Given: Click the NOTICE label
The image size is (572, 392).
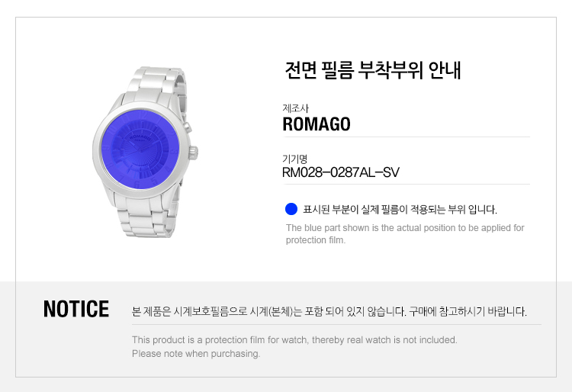Looking at the screenshot, I should click(x=76, y=309).
